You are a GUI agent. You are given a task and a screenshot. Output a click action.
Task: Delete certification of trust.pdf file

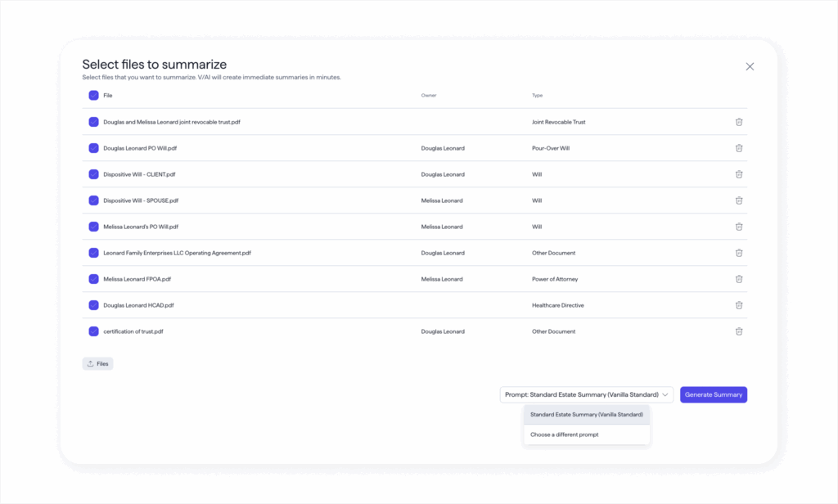pyautogui.click(x=739, y=331)
